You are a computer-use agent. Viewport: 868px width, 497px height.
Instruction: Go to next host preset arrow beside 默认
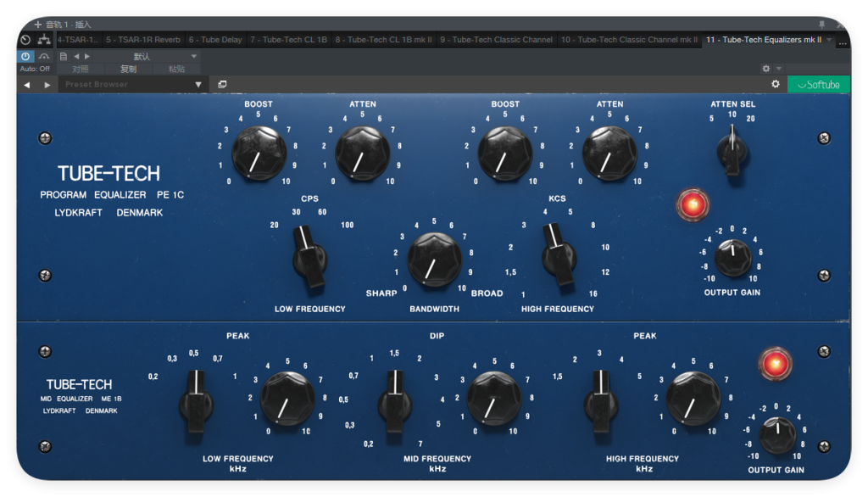87,57
